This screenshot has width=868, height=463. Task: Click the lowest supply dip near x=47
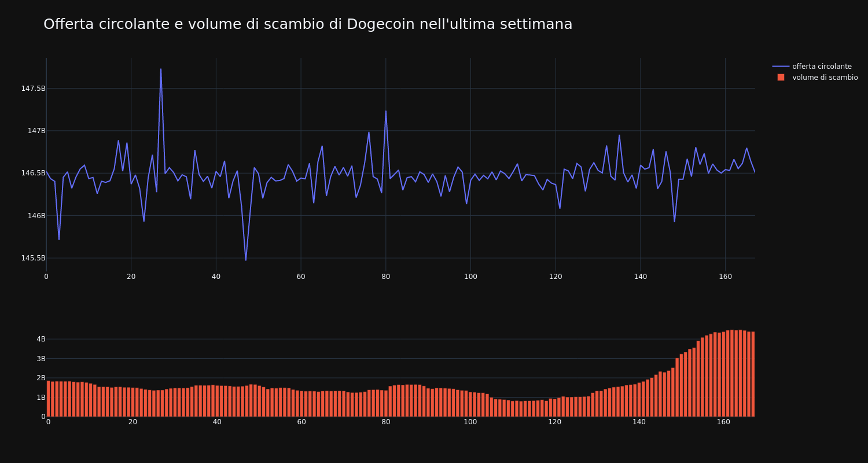click(x=245, y=260)
